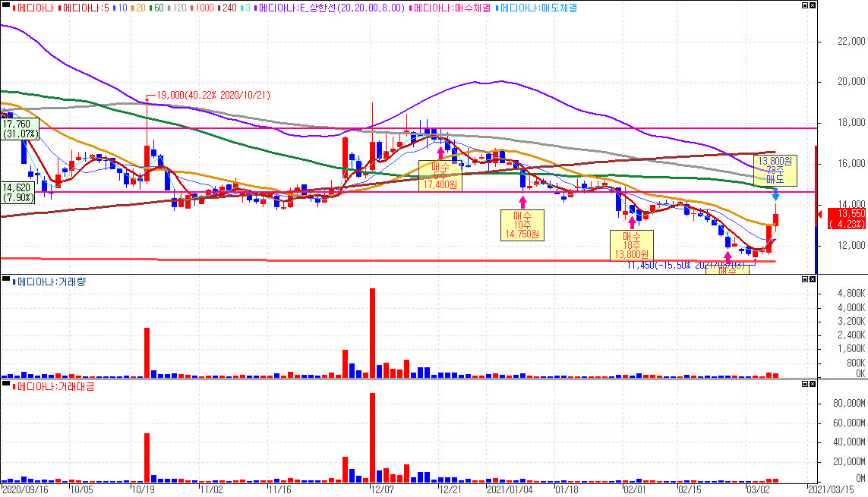
Task: Select the 20-day moving average legend
Action: tap(138, 8)
